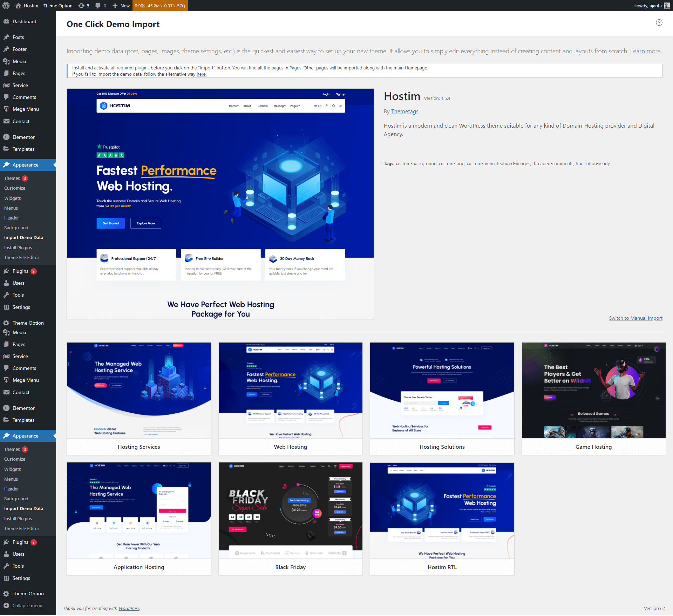Viewport: 673px width, 616px height.
Task: Click the ajanta user avatar
Action: pyautogui.click(x=667, y=6)
